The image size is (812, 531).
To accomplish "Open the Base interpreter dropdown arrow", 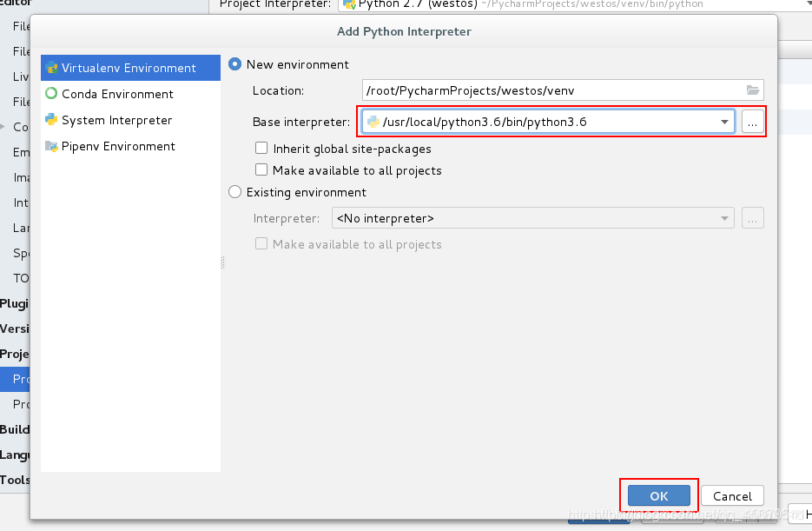I will (724, 123).
